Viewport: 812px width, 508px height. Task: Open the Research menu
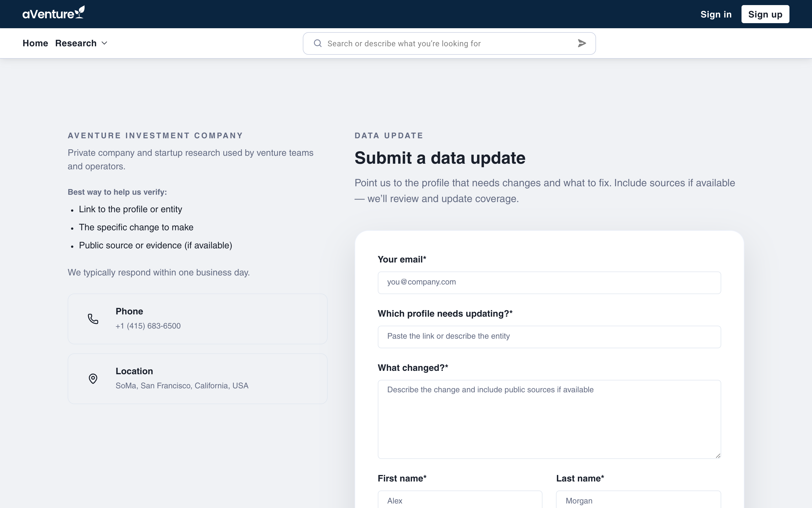coord(81,43)
